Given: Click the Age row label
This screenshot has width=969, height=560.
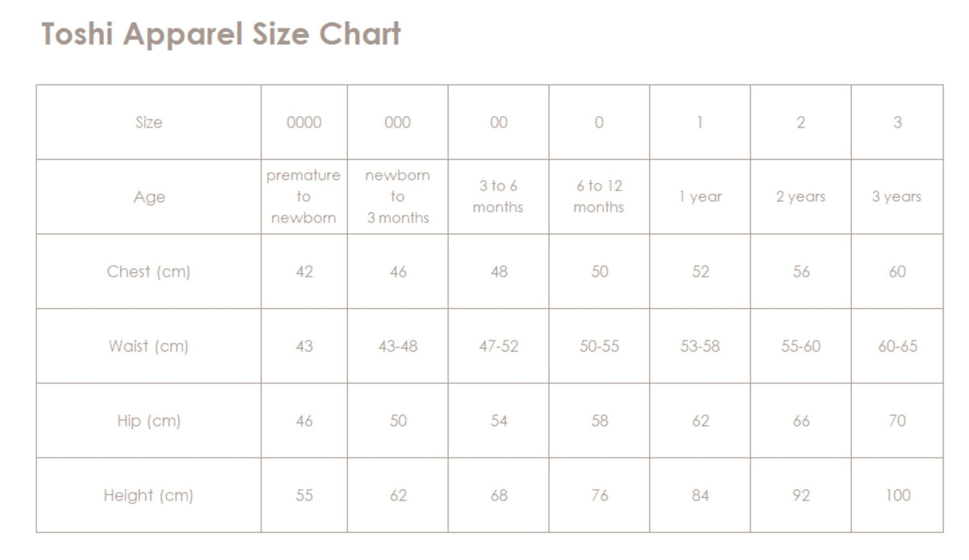Looking at the screenshot, I should [x=149, y=197].
